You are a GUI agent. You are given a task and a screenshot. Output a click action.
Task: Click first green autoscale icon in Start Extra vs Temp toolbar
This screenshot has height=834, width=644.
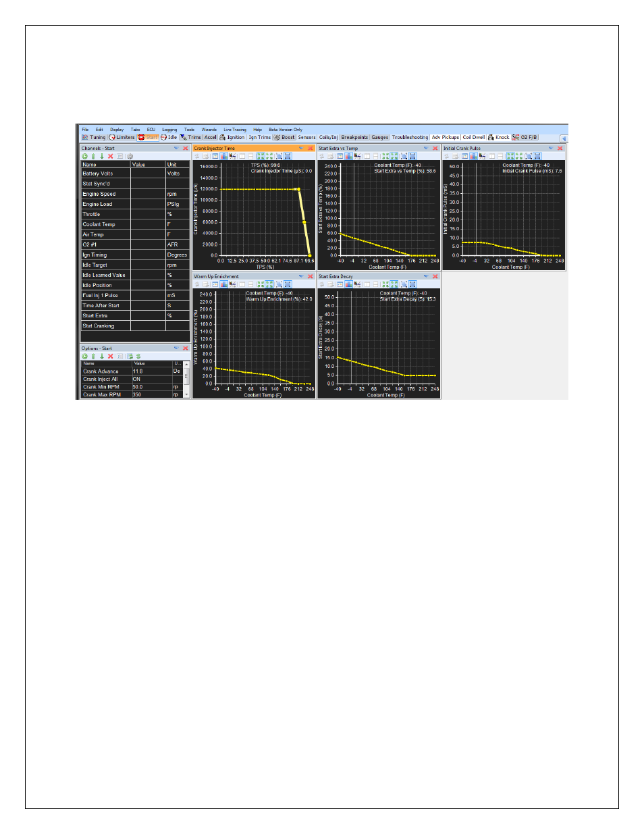(x=385, y=156)
